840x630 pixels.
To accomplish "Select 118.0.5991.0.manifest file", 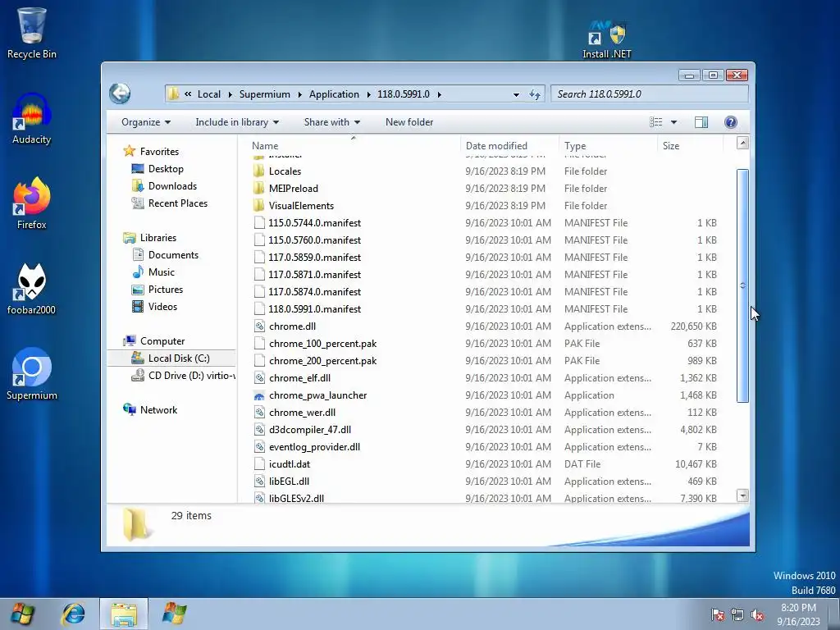I will (x=307, y=309).
